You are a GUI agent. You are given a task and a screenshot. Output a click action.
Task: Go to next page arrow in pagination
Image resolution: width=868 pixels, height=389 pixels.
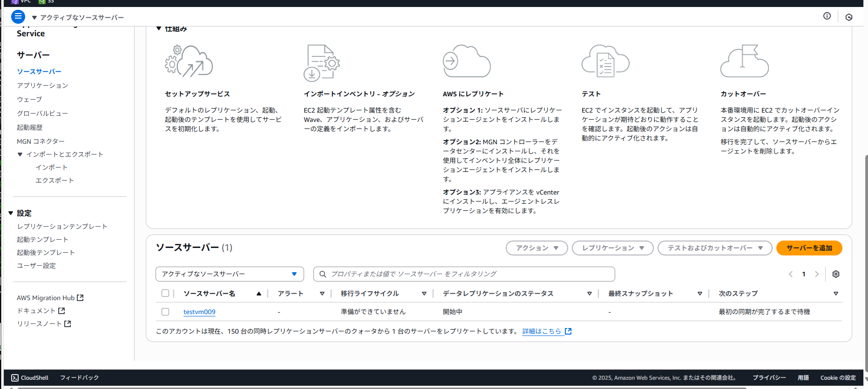click(x=817, y=274)
